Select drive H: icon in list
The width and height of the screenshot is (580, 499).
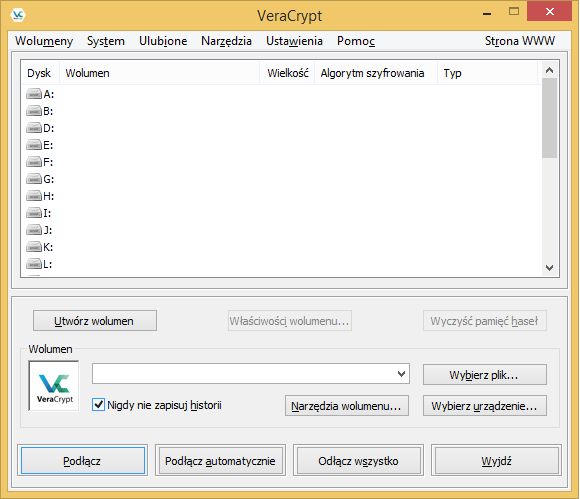pos(34,196)
